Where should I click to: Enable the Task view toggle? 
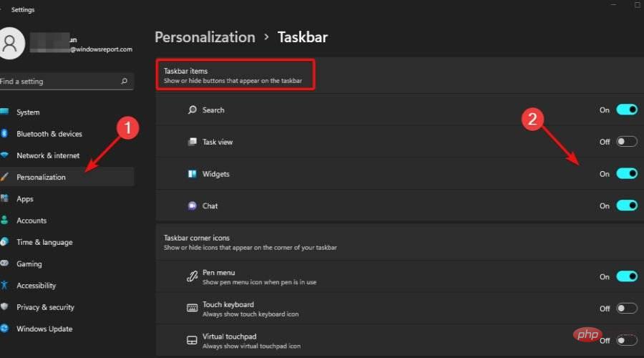coord(626,142)
